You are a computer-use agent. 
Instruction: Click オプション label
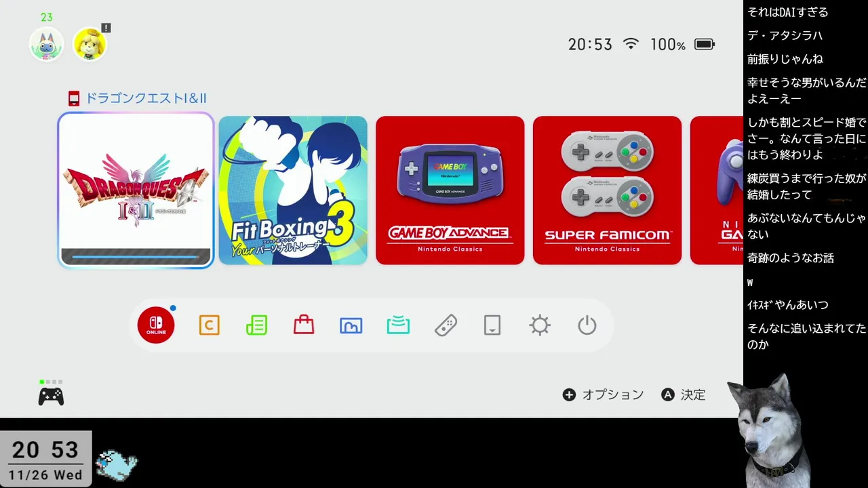[x=613, y=394]
